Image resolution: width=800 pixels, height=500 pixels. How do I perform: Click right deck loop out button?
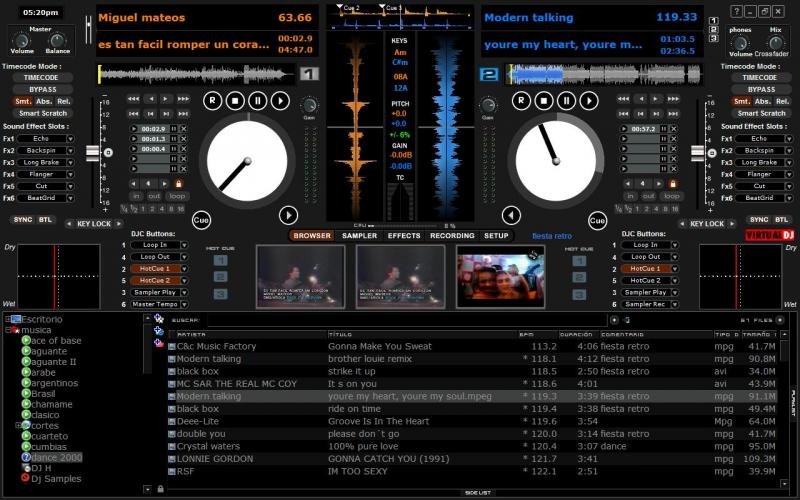click(648, 196)
